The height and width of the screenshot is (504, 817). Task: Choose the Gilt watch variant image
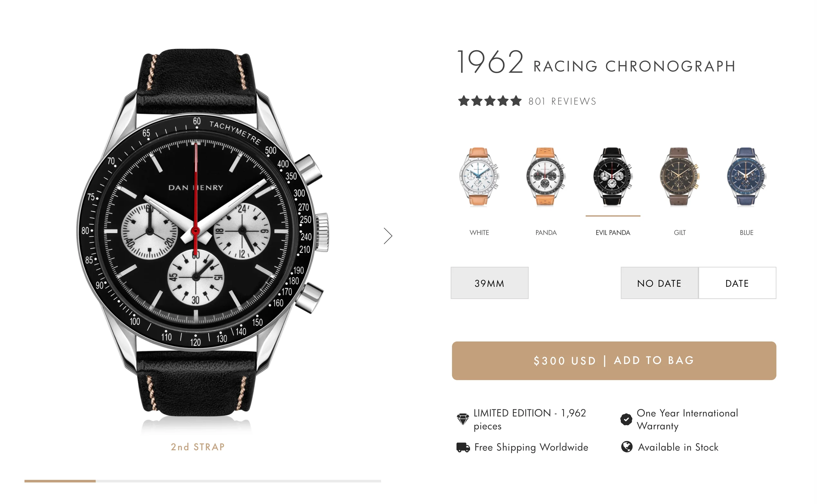point(679,177)
